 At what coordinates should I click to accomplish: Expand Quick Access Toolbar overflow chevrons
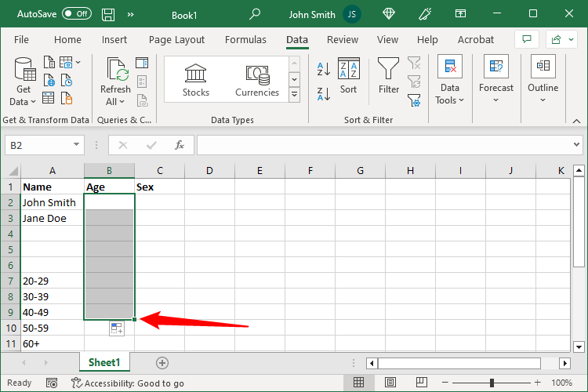130,14
